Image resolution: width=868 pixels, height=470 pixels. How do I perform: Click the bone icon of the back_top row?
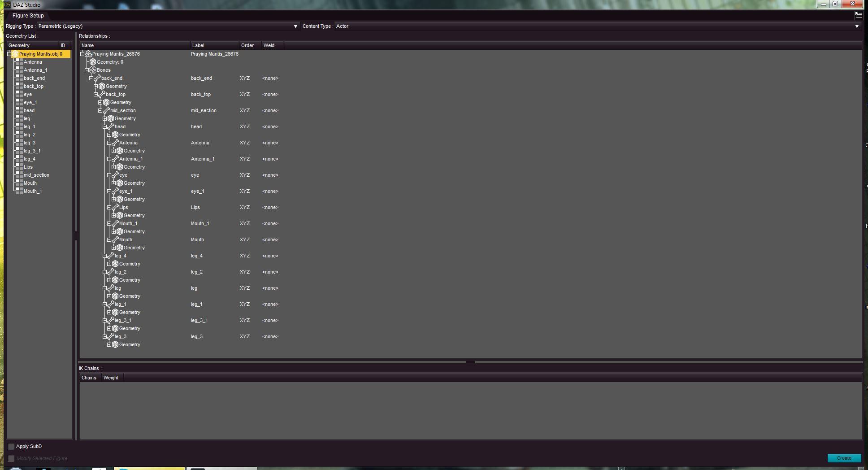point(102,94)
